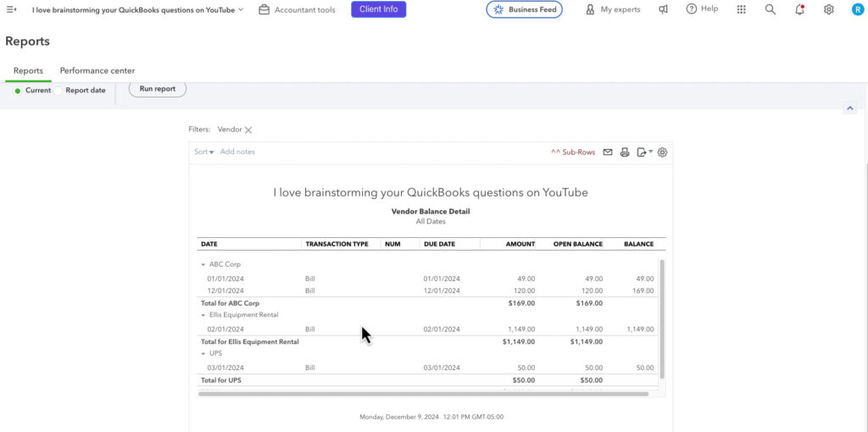Click the NUM column header
Screen dimensions: 868x432
coord(392,244)
